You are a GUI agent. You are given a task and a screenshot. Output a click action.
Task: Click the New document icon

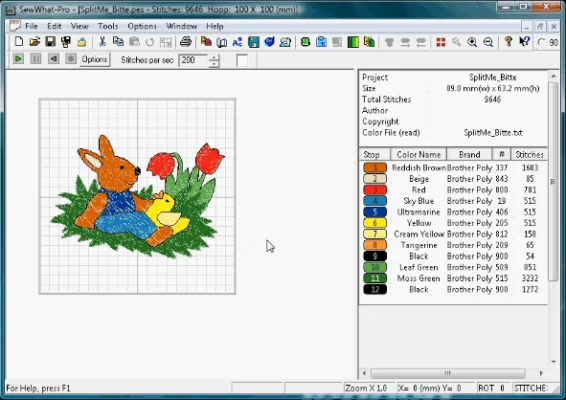19,42
